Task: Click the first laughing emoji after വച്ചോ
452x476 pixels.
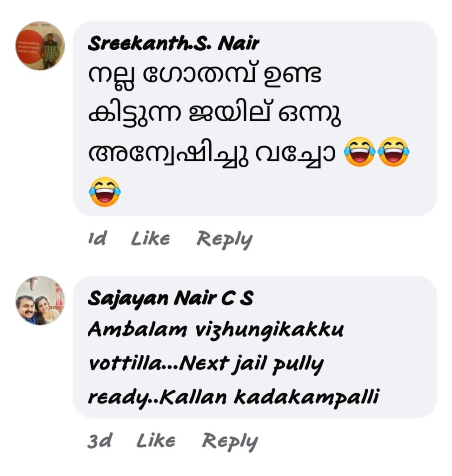Action: tap(359, 152)
